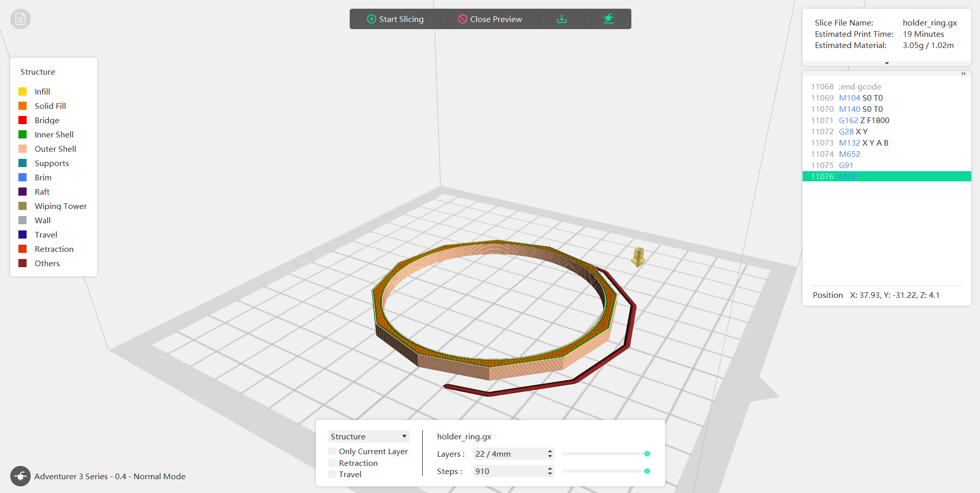Decrease the Layers value with down arrow

point(550,456)
